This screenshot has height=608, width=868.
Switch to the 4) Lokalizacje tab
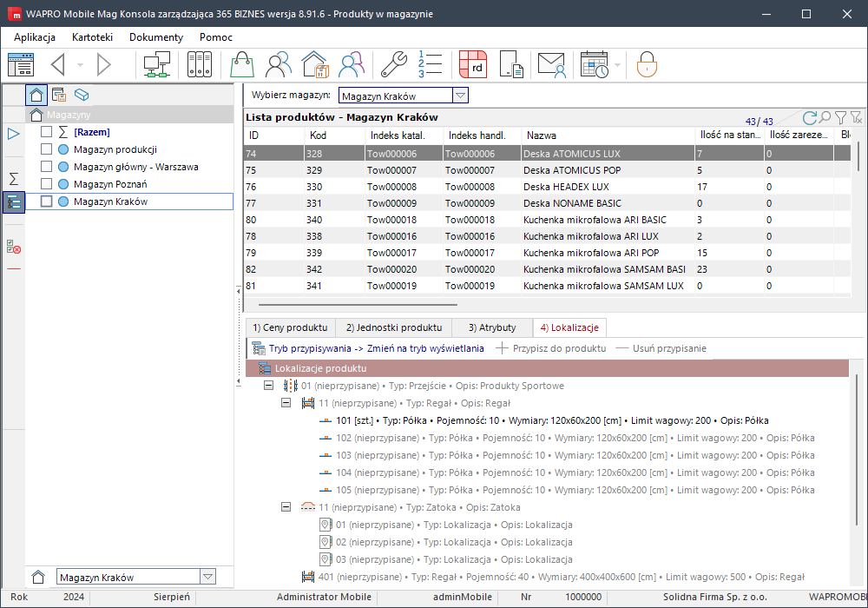pos(569,327)
